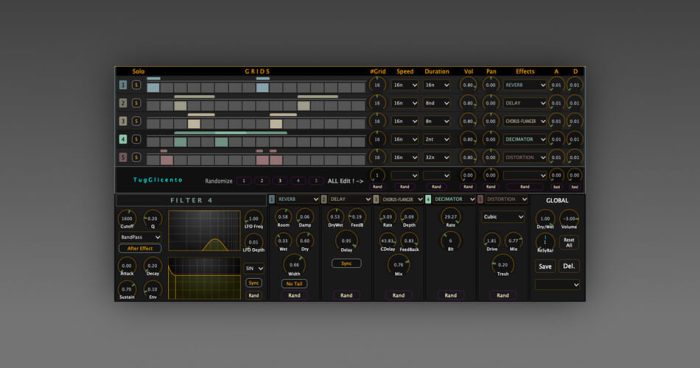
Task: Click Randomize button 1
Action: 244,181
